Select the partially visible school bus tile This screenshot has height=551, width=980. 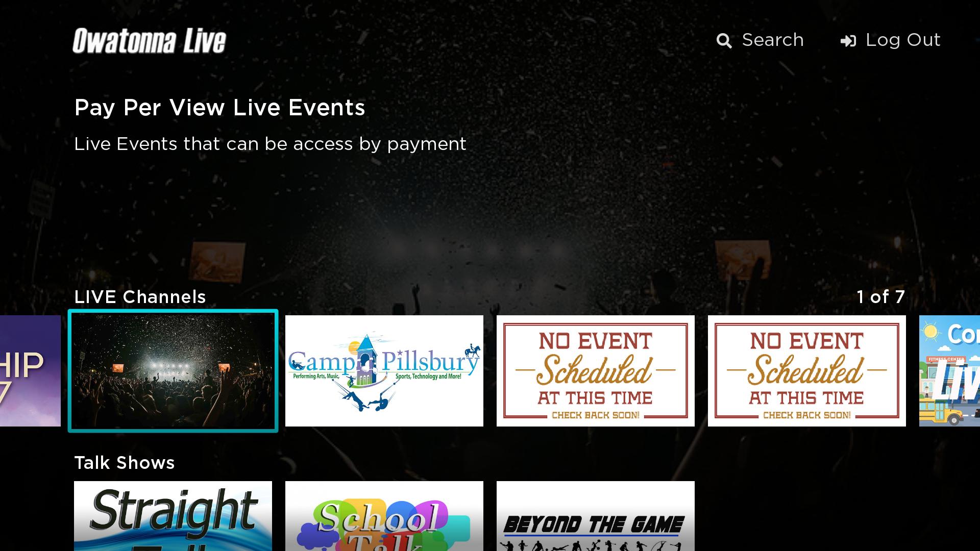[949, 371]
